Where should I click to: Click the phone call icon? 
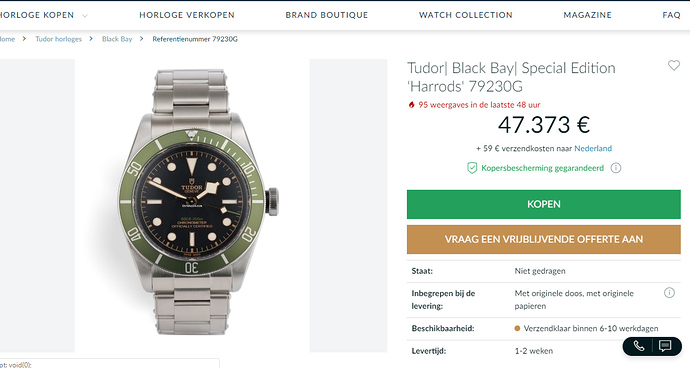coord(639,346)
